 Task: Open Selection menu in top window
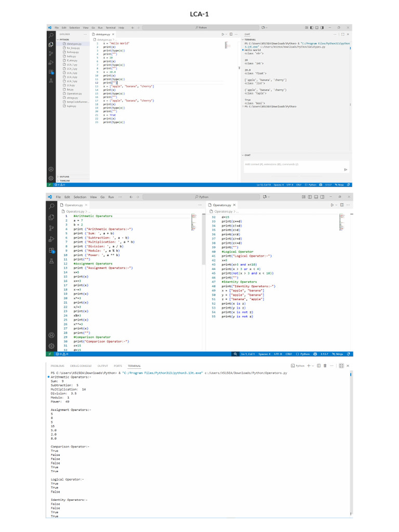(x=74, y=28)
